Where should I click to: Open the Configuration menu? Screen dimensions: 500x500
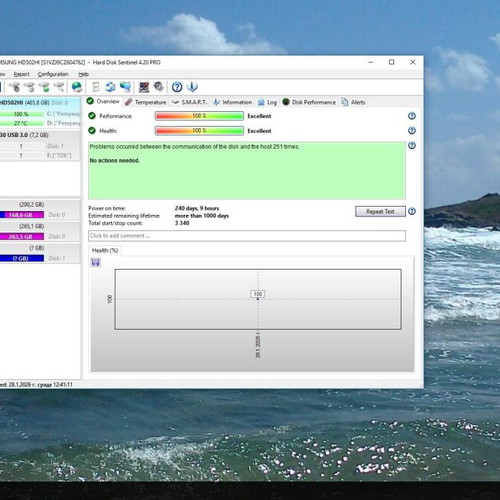coord(53,74)
